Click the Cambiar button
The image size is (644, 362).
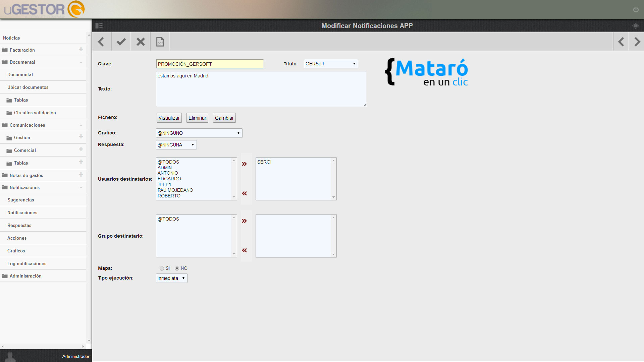point(224,118)
